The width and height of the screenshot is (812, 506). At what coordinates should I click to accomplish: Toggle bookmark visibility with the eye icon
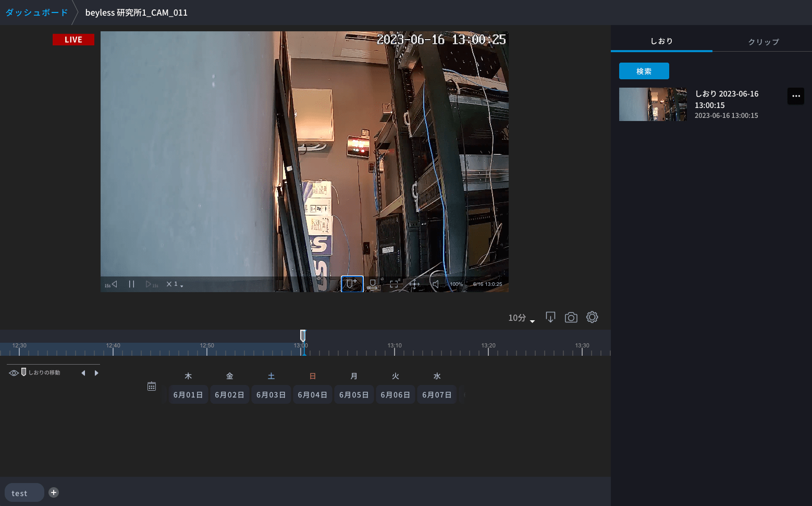coord(14,372)
